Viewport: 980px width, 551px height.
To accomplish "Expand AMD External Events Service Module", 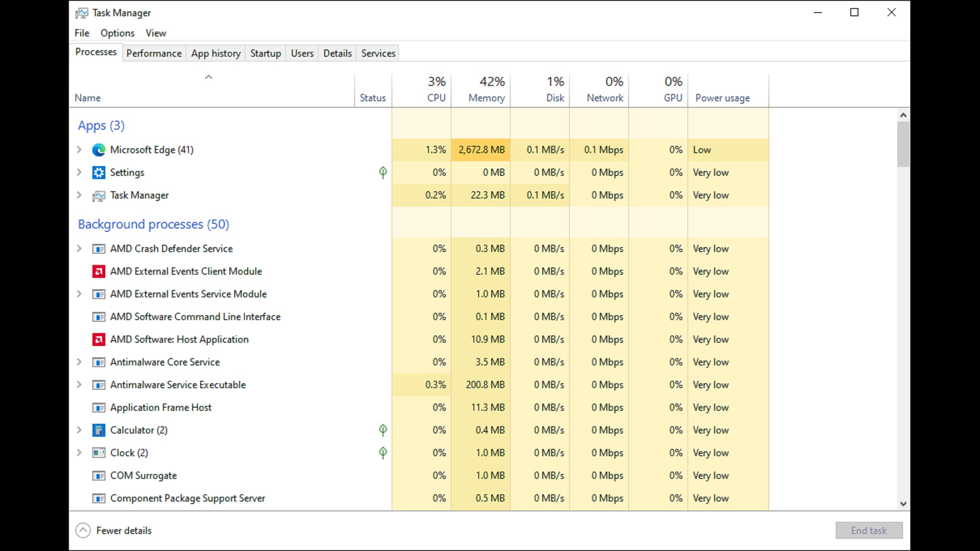I will pos(79,294).
